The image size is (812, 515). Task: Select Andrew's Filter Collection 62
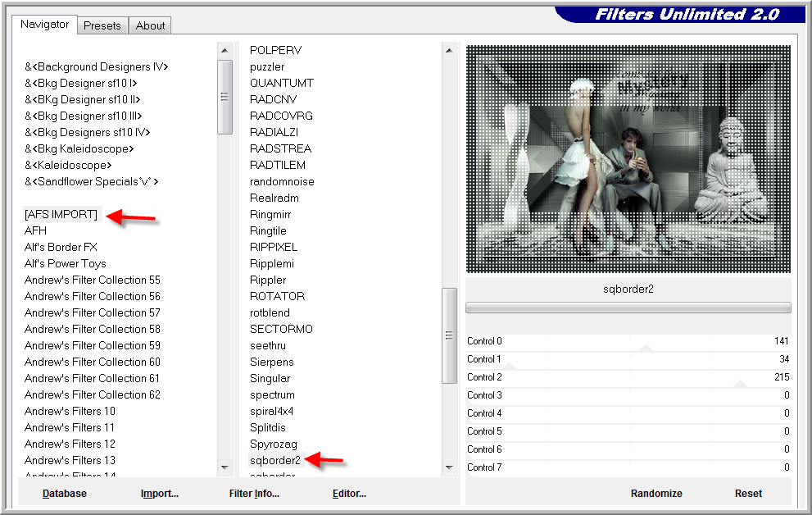[x=92, y=395]
